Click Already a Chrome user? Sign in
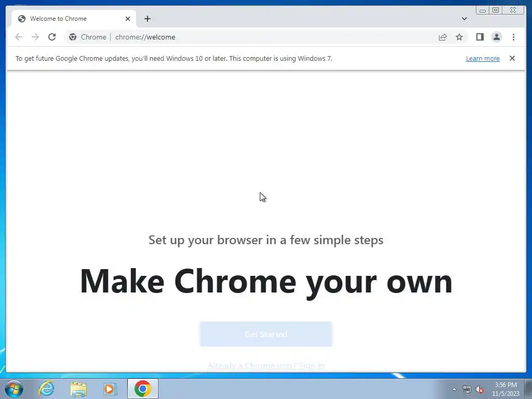This screenshot has height=399, width=532. [x=265, y=365]
